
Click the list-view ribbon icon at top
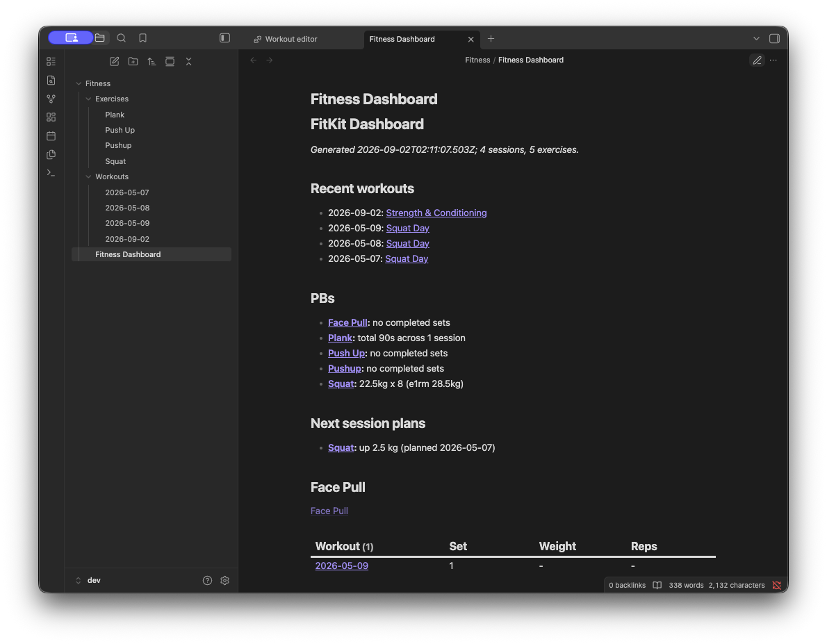[51, 62]
